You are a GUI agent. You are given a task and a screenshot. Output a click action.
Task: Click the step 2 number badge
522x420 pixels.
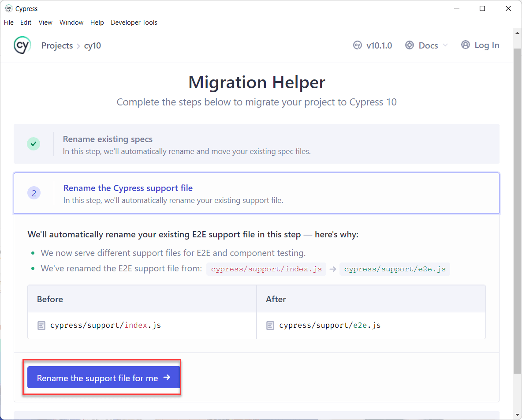coord(34,193)
